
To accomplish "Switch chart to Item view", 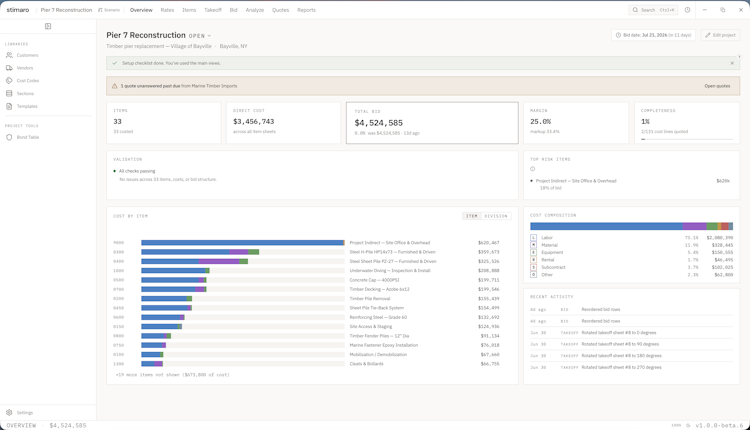I will (x=472, y=216).
